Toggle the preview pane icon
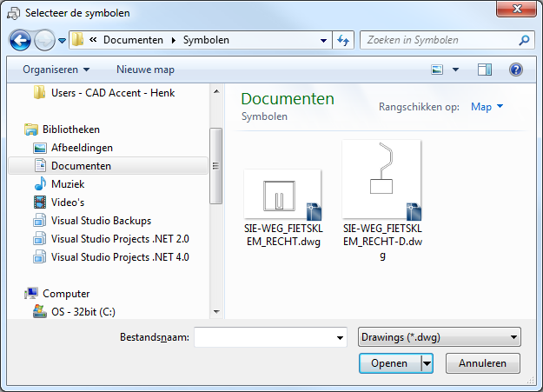 coord(485,69)
